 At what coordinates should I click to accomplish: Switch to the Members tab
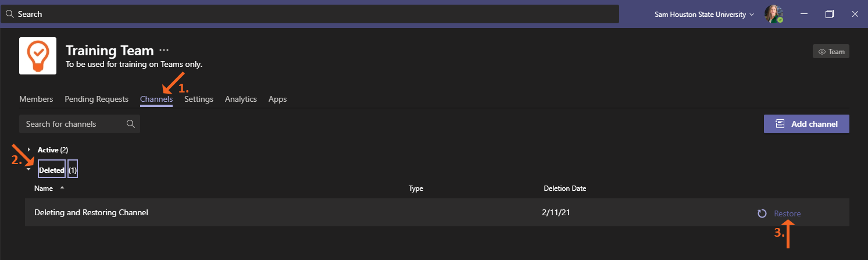36,99
